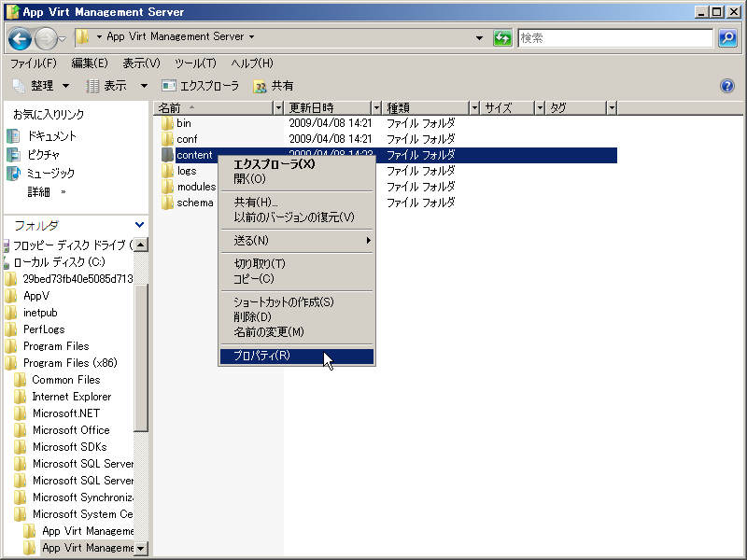The image size is (747, 560).
Task: Sort by the 名前 column header
Action: coord(214,108)
